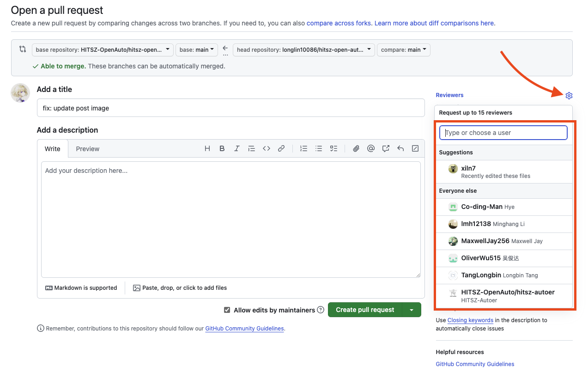The image size is (588, 373).
Task: Click the description text area
Action: 230,220
